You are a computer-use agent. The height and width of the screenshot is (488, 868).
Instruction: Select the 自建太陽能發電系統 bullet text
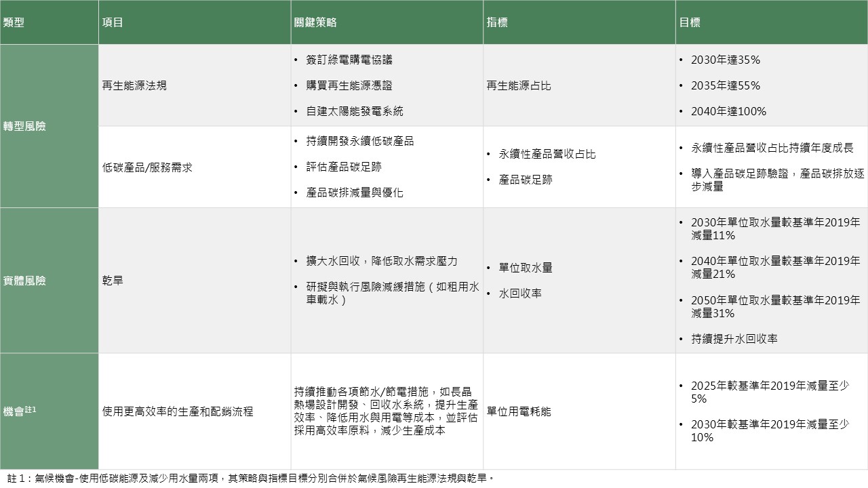point(355,111)
